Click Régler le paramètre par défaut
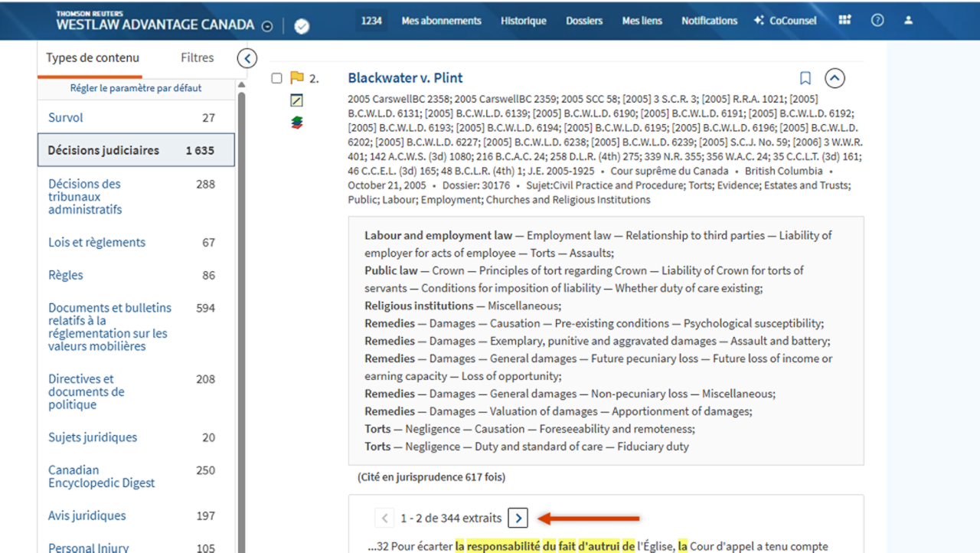This screenshot has height=553, width=980. pos(136,88)
